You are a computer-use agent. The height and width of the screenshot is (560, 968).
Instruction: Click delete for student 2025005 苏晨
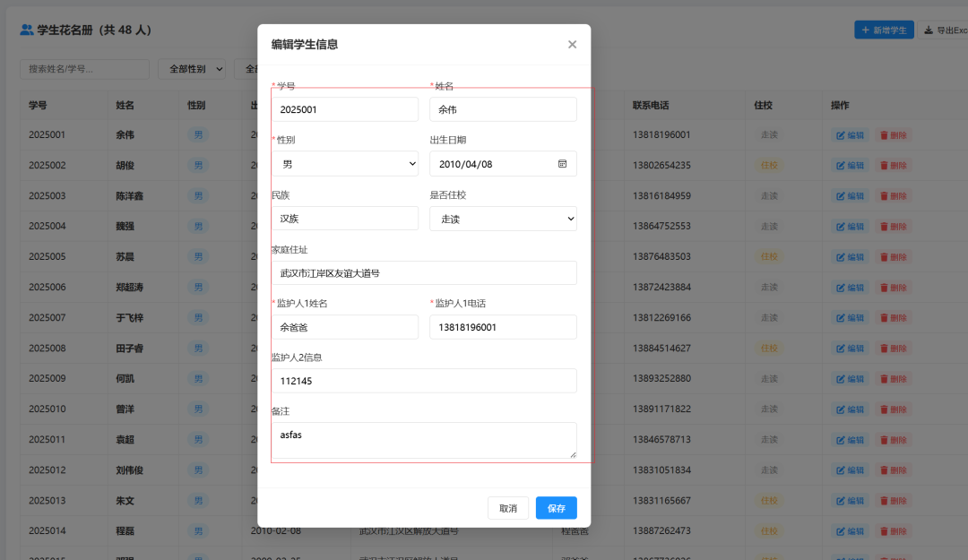(894, 257)
